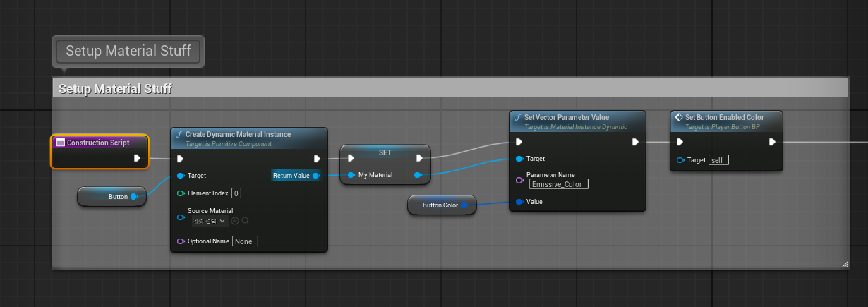Click the Button variable node output pin
Screen dimensions: 868x307
point(134,197)
